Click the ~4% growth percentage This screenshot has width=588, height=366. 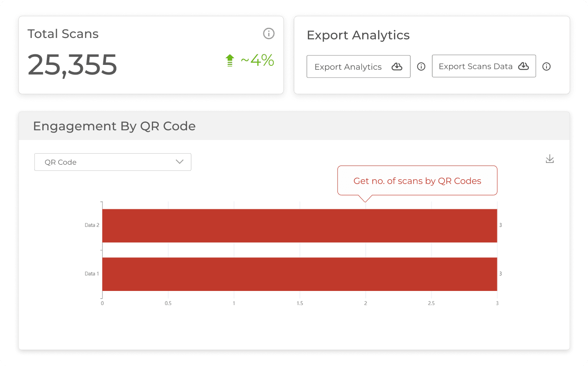click(x=257, y=60)
